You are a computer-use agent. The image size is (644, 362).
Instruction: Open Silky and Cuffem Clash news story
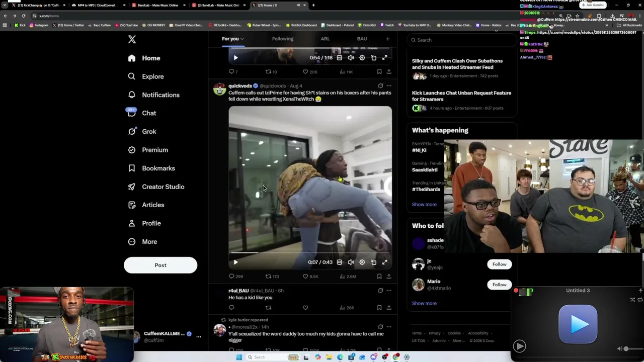pyautogui.click(x=461, y=69)
